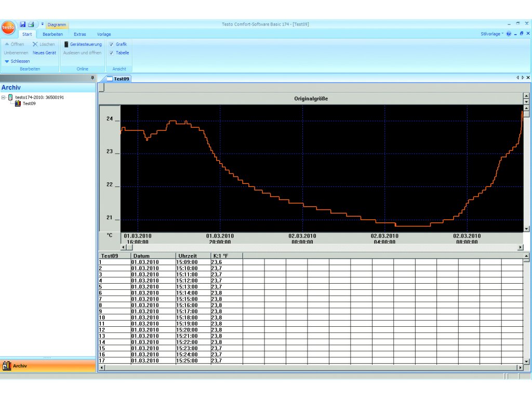Click table scroll left arrow
Viewport: 532px width, 399px height.
(102, 367)
